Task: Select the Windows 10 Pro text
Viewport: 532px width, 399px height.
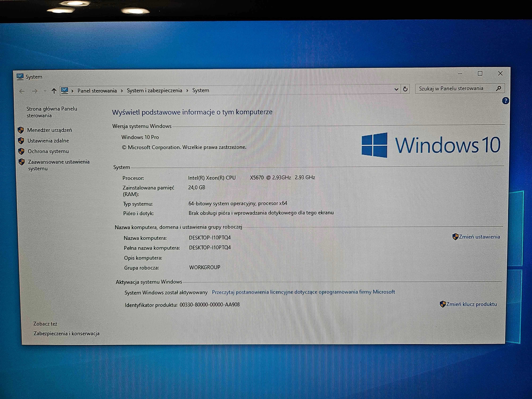Action: click(140, 137)
